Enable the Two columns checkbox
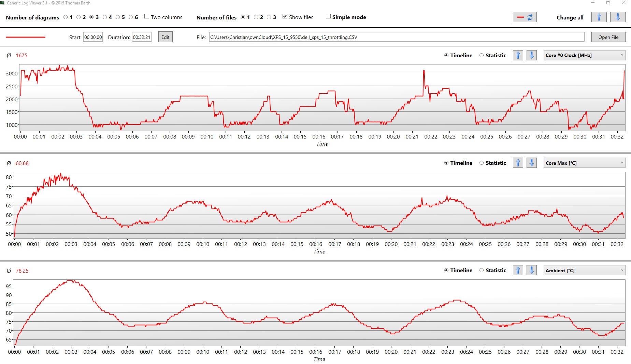 click(x=147, y=17)
